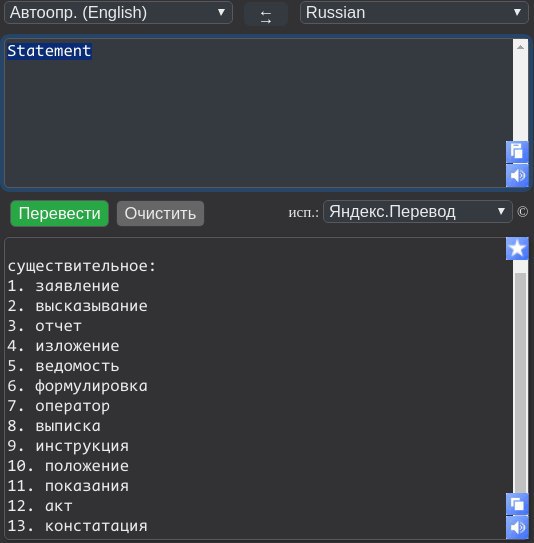This screenshot has height=543, width=534.
Task: Click translation 3. отчет
Action: [x=45, y=326]
